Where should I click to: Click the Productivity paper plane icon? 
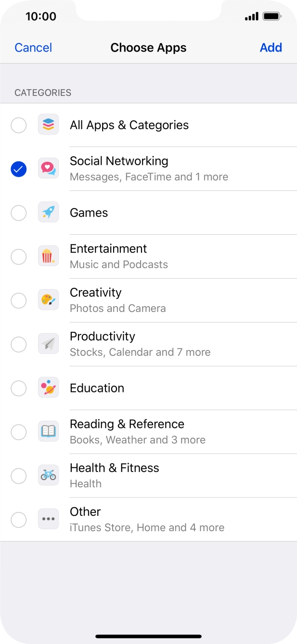click(48, 344)
